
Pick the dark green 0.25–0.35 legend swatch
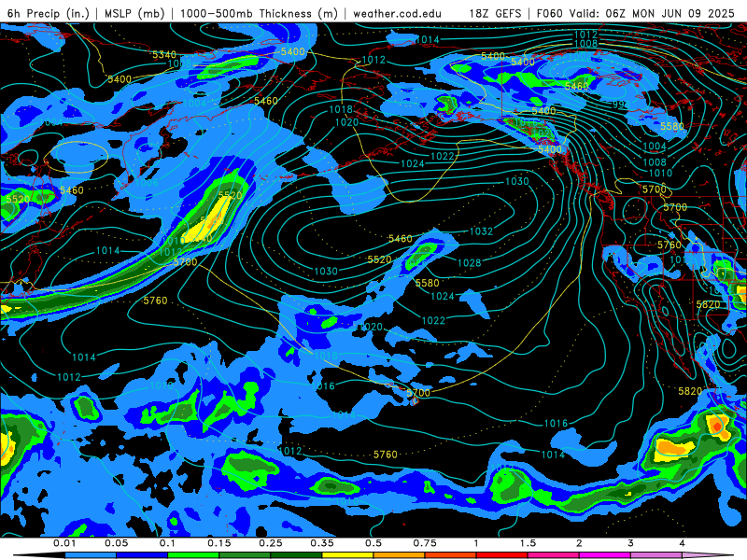(x=296, y=555)
